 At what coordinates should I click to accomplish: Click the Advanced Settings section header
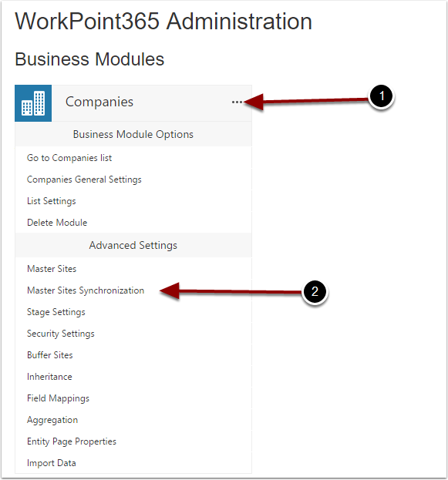pos(133,245)
